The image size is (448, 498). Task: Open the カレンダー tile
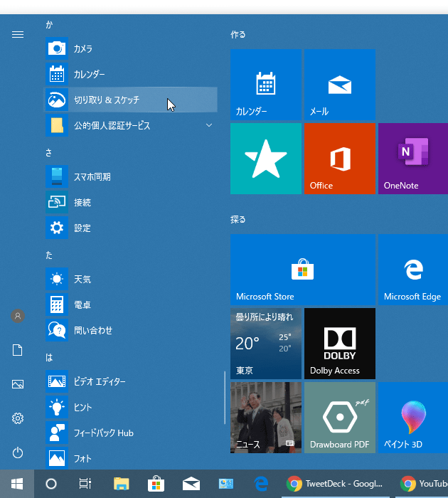[266, 85]
